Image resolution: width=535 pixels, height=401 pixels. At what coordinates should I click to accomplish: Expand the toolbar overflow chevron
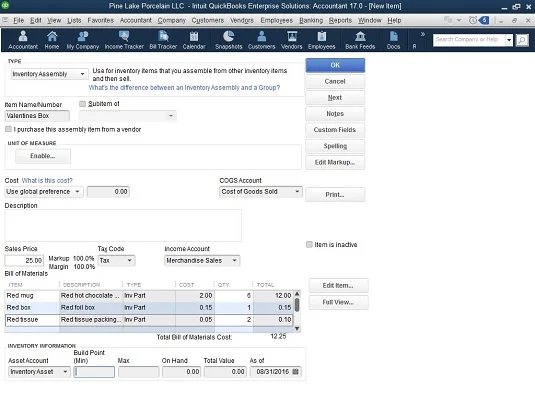[x=423, y=34]
